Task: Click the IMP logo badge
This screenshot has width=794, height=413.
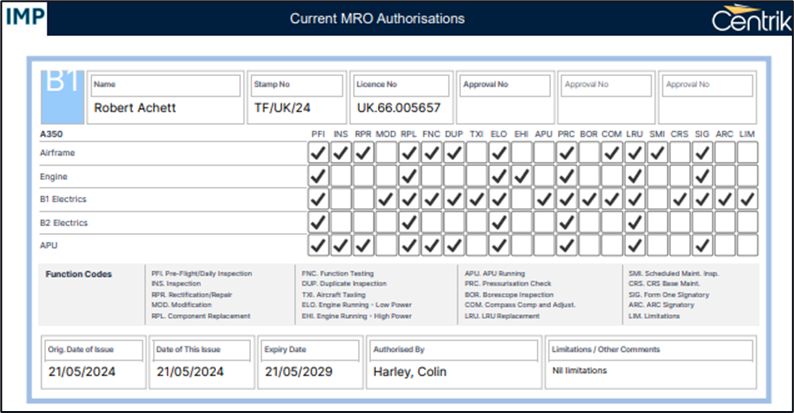Action: click(x=23, y=18)
